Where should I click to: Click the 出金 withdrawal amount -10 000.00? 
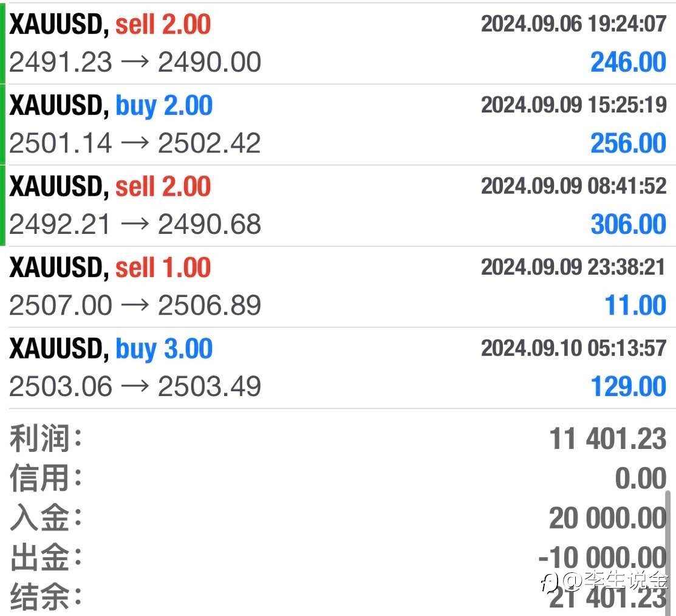[602, 558]
